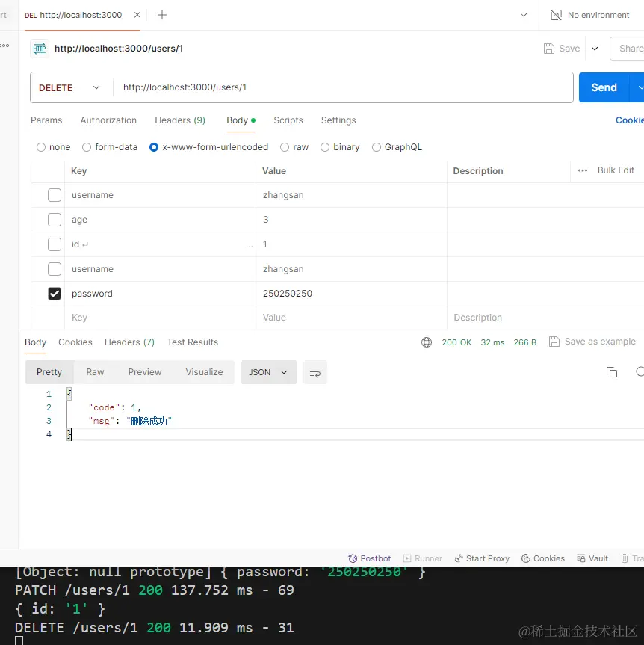This screenshot has height=645, width=644.
Task: Expand the open tabs chevron list
Action: pos(524,15)
